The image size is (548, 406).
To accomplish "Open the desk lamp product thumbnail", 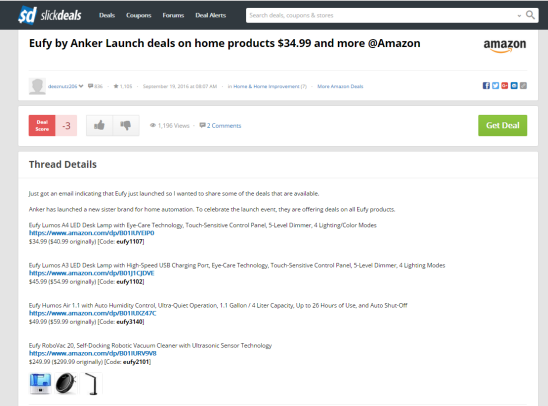I will (92, 384).
